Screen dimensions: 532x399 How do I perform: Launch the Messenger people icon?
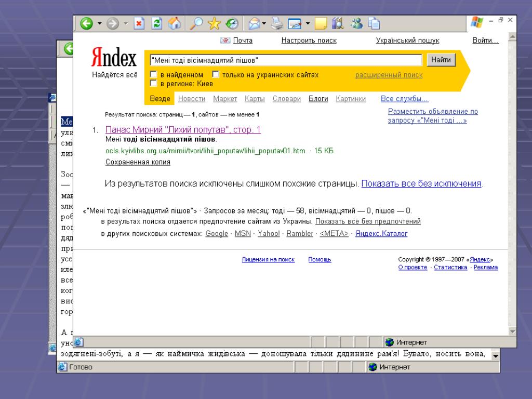(356, 23)
